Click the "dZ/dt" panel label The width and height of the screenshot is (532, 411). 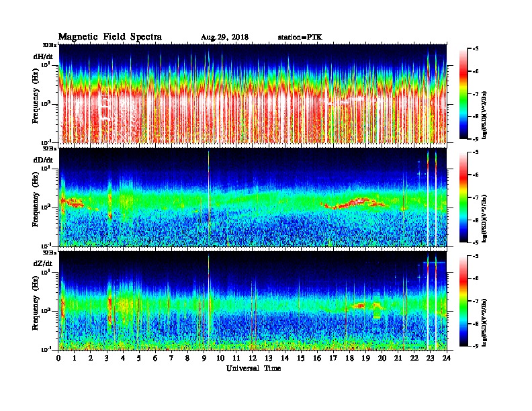coord(43,263)
